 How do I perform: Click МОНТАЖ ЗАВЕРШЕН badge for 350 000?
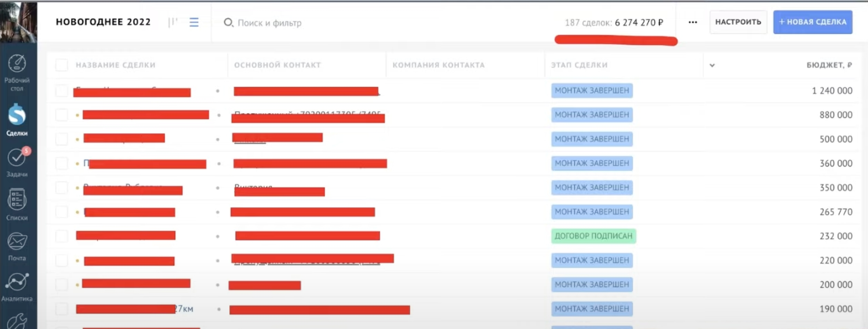(592, 188)
